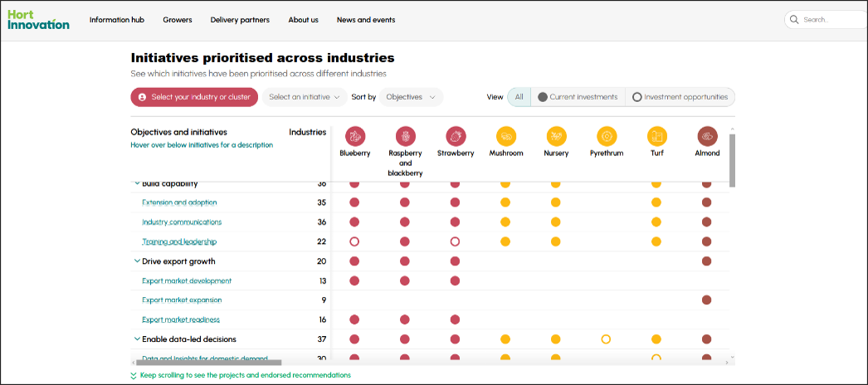Viewport: 868px width, 385px height.
Task: Open the Export market readiness link
Action: [180, 319]
